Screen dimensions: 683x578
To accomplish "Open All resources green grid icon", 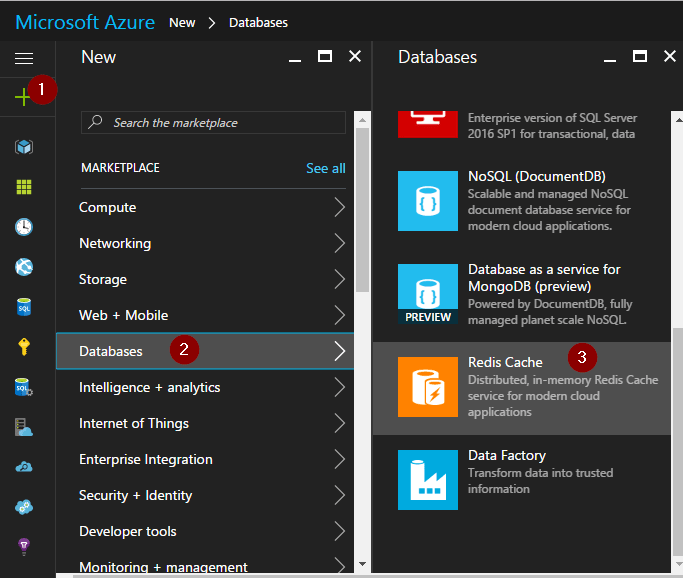I will [x=24, y=187].
